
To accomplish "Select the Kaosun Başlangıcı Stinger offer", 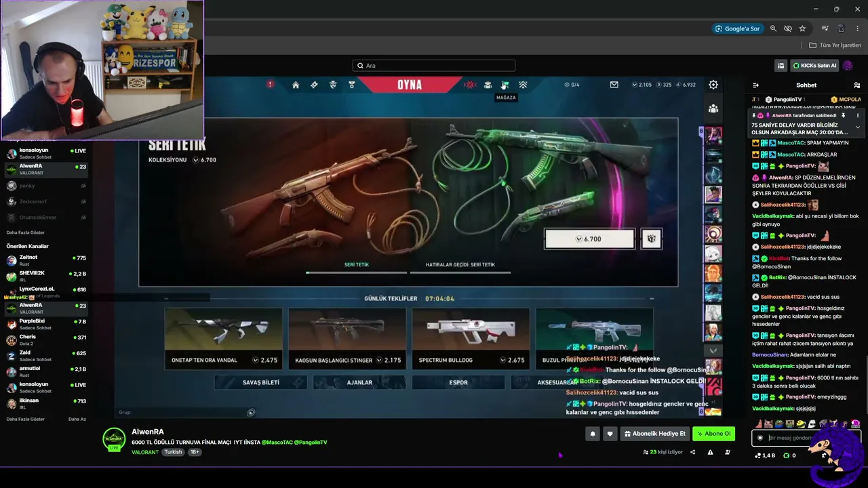I will 347,338.
